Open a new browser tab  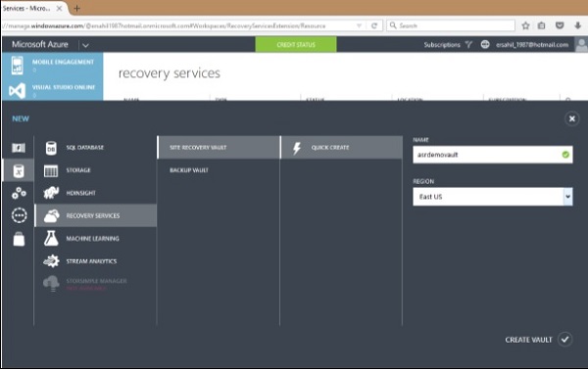tap(76, 8)
